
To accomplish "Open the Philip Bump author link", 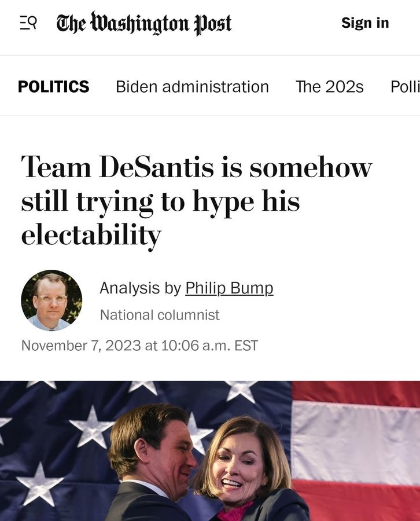I will (229, 288).
